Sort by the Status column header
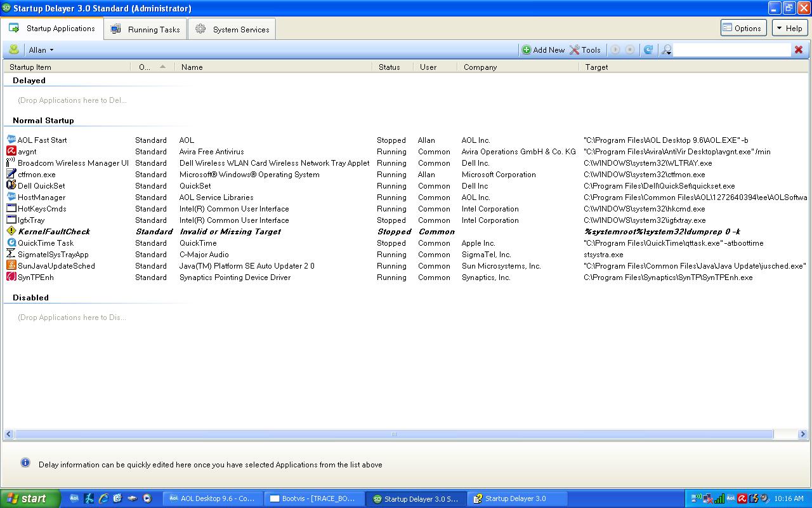This screenshot has width=812, height=508. [393, 67]
